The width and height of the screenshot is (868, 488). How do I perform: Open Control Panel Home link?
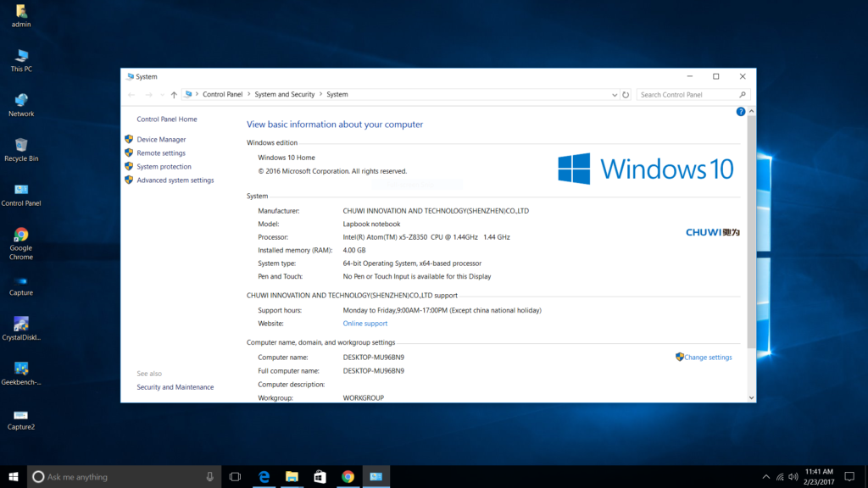pyautogui.click(x=167, y=119)
